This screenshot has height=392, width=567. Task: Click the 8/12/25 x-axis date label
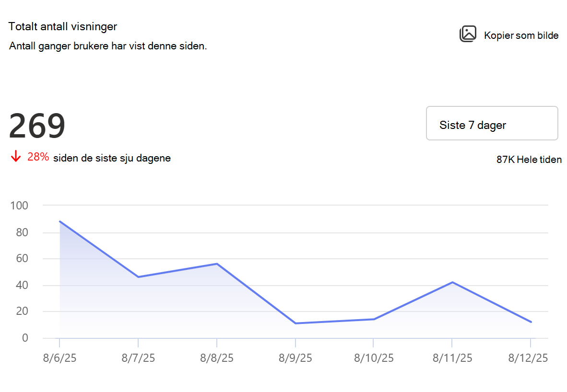coord(528,358)
